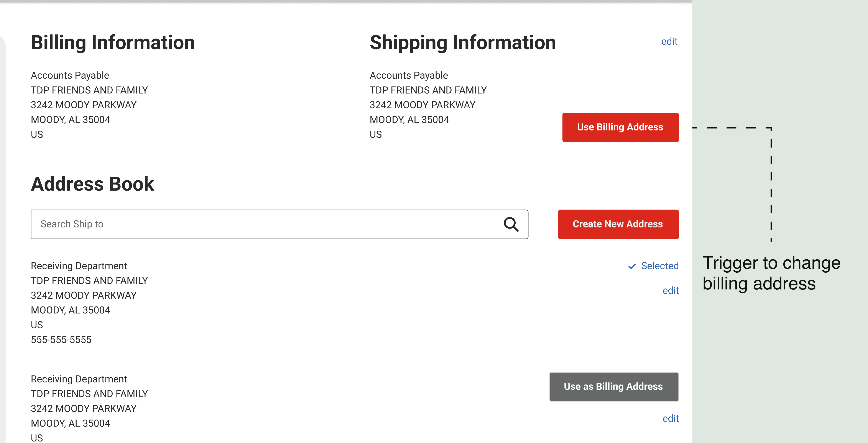Click the Trigger to change billing address note
Screen dimensions: 868x443
coord(771,273)
